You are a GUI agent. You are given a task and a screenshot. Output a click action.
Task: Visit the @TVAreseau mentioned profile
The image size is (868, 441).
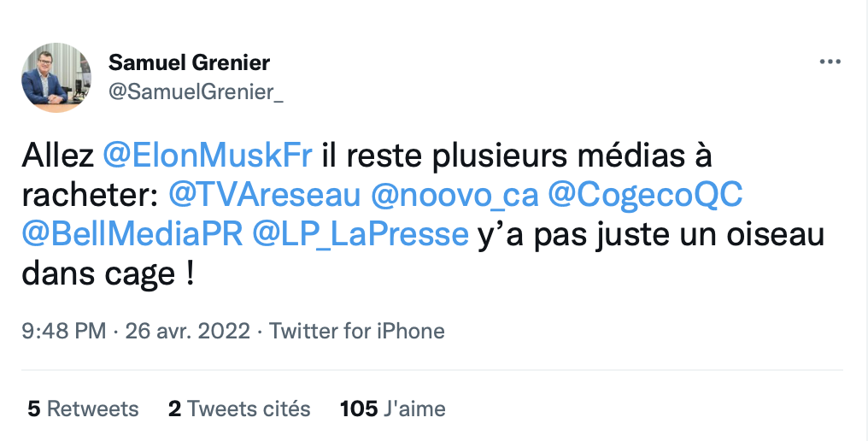pos(264,196)
